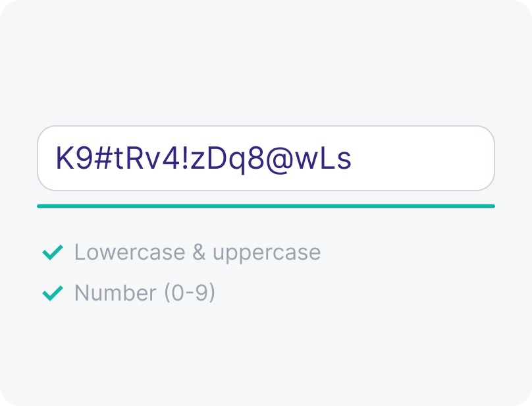Click the ampersand in "Lowercase & uppercase"
Image resolution: width=532 pixels, height=406 pixels.
point(197,252)
